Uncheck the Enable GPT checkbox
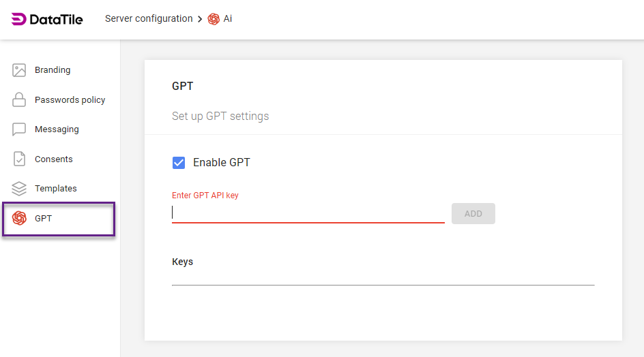 179,163
